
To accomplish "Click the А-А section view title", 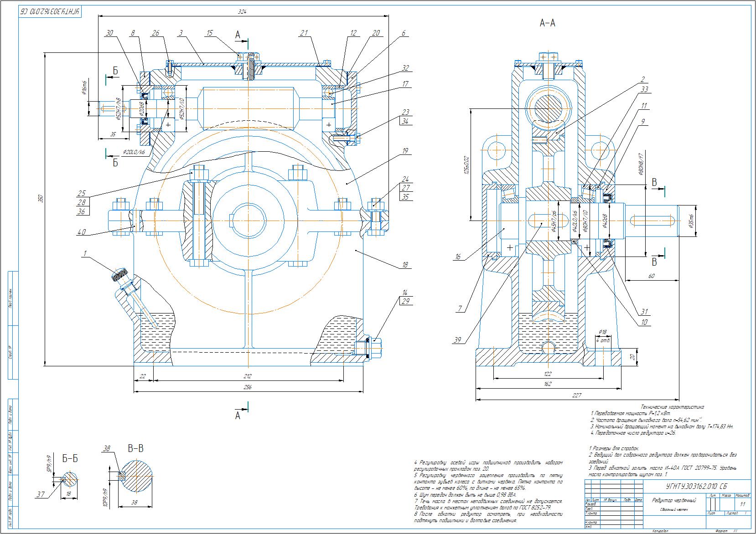I will 547,23.
